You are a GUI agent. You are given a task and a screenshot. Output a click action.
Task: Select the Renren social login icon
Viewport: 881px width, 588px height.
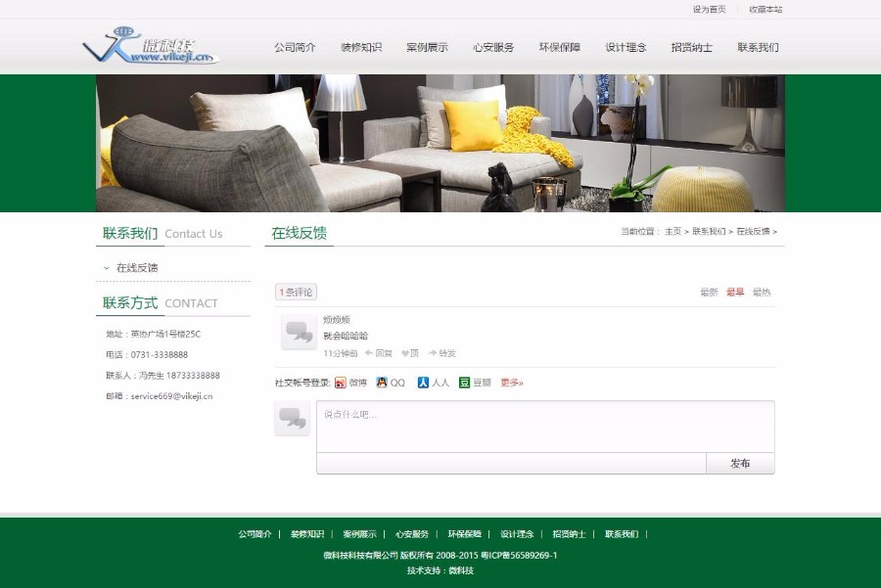(x=423, y=382)
